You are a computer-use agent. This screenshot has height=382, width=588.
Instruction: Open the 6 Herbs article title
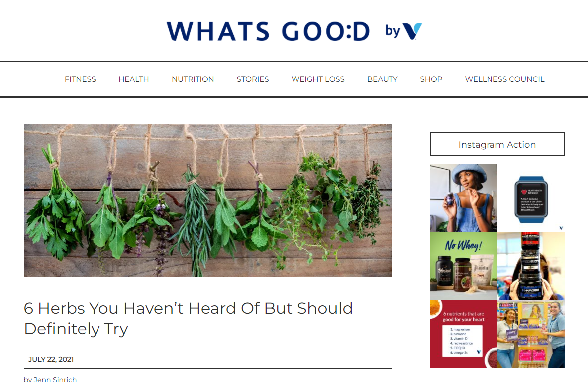[188, 319]
